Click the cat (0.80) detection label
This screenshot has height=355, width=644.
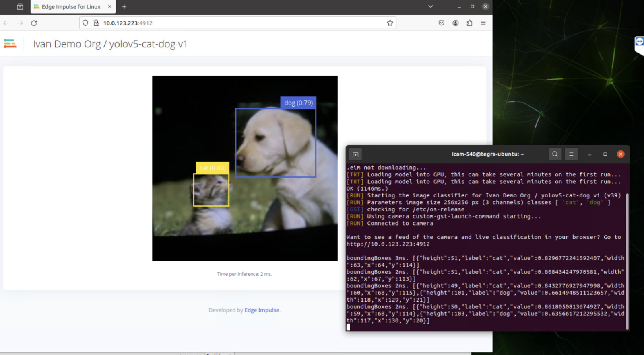213,168
